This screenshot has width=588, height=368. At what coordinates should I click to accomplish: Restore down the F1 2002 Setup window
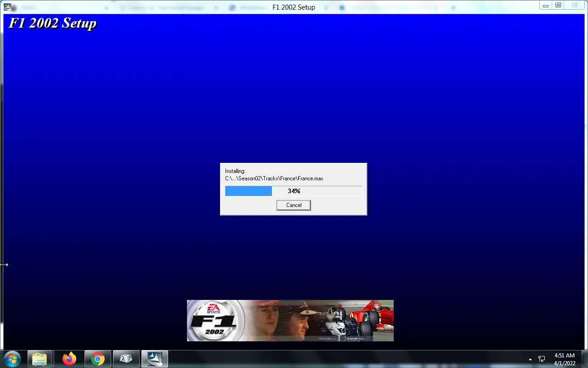(x=558, y=6)
